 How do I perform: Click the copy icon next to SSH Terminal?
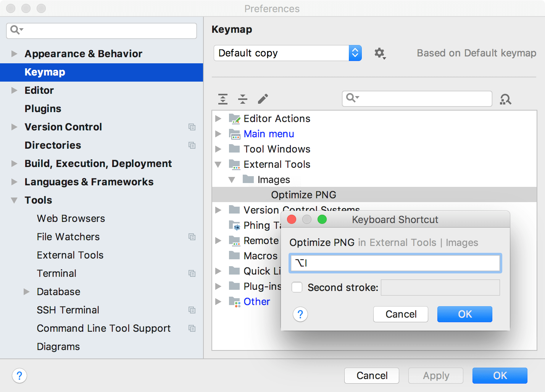point(192,310)
